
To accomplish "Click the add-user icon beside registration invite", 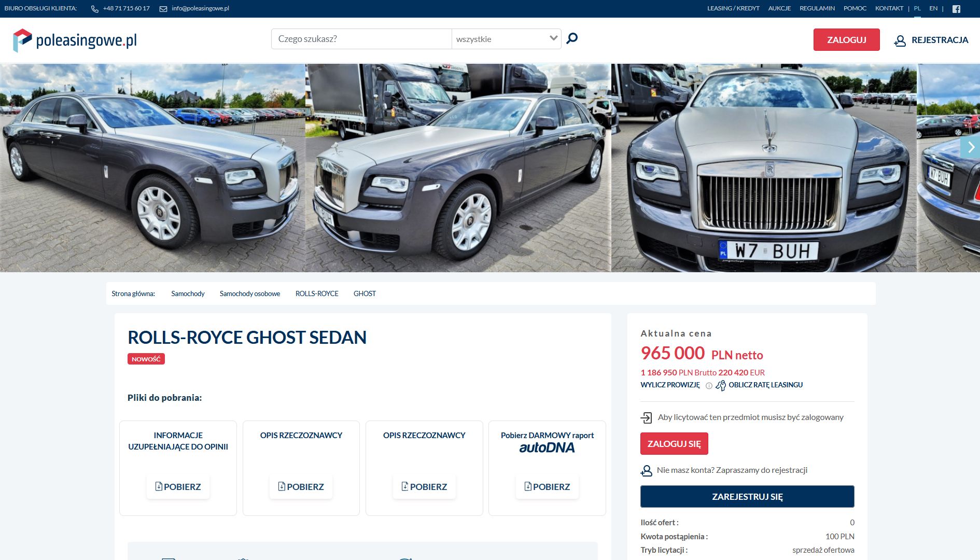I will tap(646, 471).
